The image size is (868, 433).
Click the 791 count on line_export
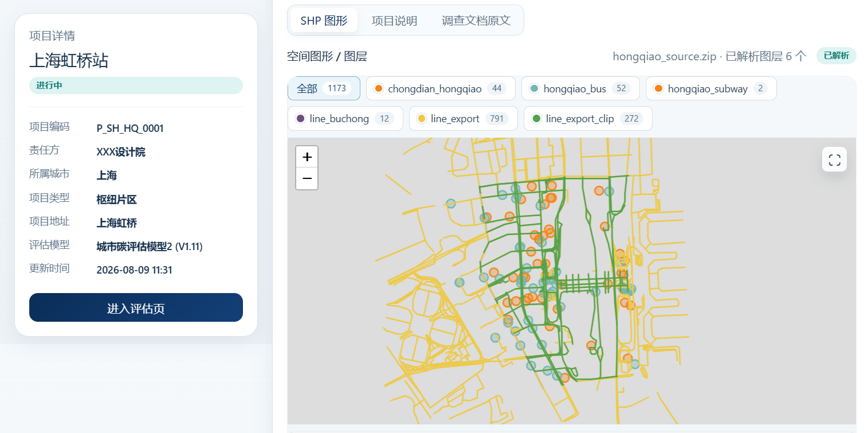point(497,119)
